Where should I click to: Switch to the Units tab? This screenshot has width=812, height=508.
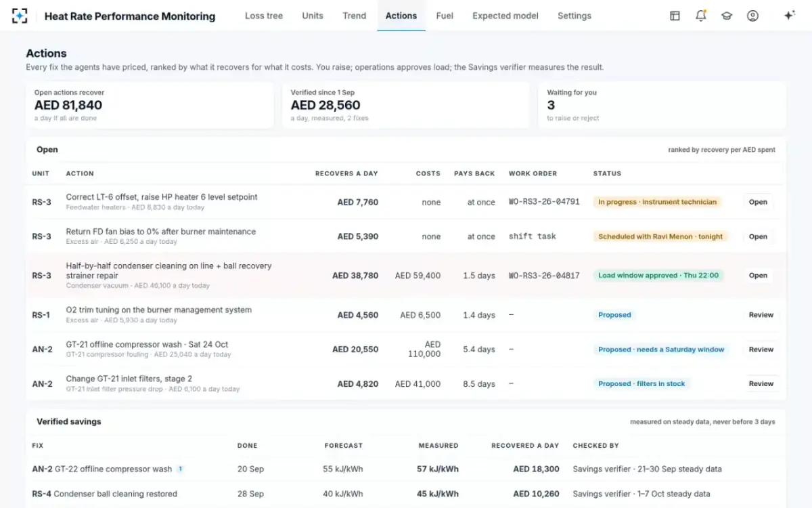click(x=313, y=16)
